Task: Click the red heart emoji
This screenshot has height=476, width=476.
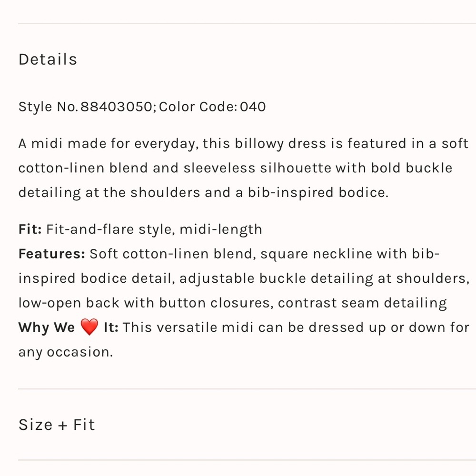Action: [89, 327]
